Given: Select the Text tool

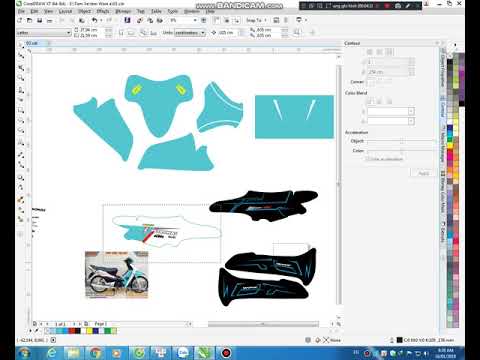Looking at the screenshot, I should tap(21, 143).
